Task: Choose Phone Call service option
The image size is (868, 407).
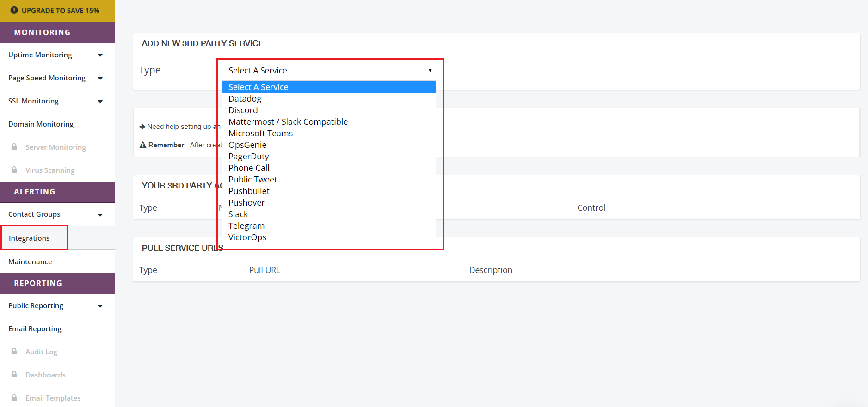Action: (x=329, y=168)
